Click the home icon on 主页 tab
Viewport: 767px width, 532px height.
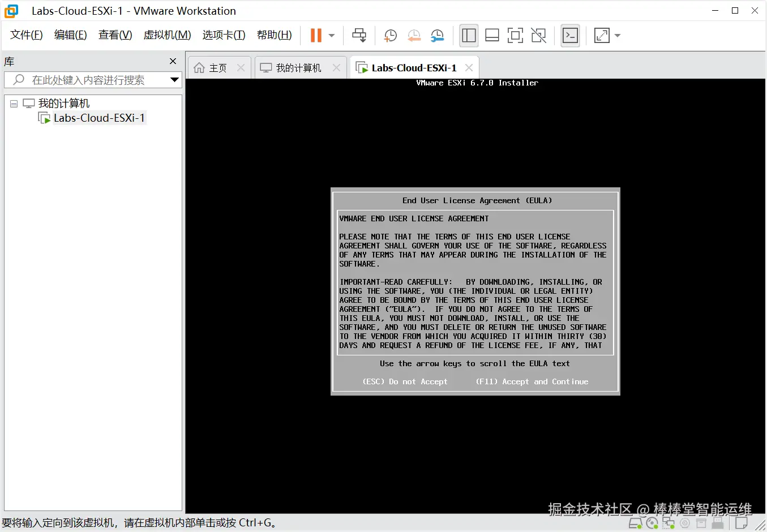tap(199, 68)
